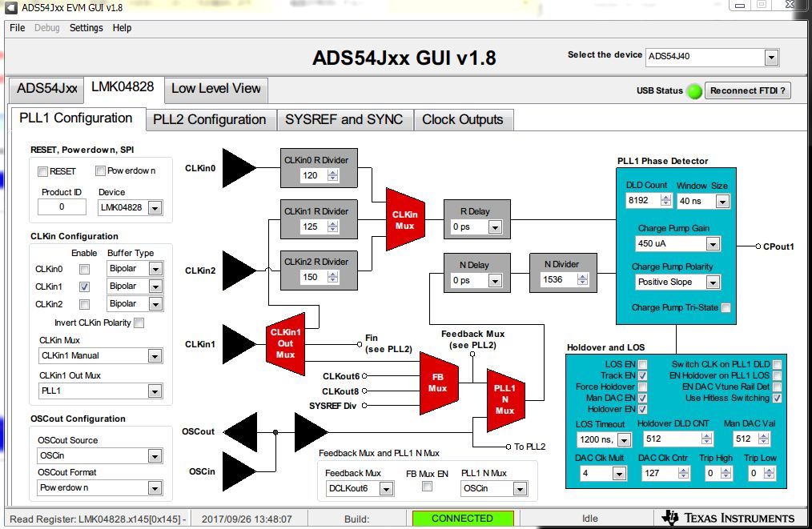This screenshot has width=812, height=529.
Task: Open the Charge Pump Polarity dropdown
Action: (678, 282)
